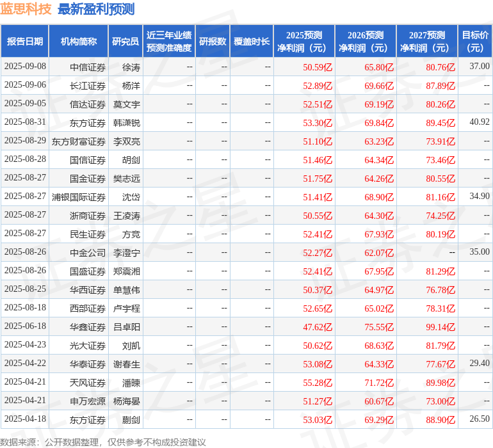Click the 40.92 target price cell
The width and height of the screenshot is (493, 448).
[x=479, y=122]
